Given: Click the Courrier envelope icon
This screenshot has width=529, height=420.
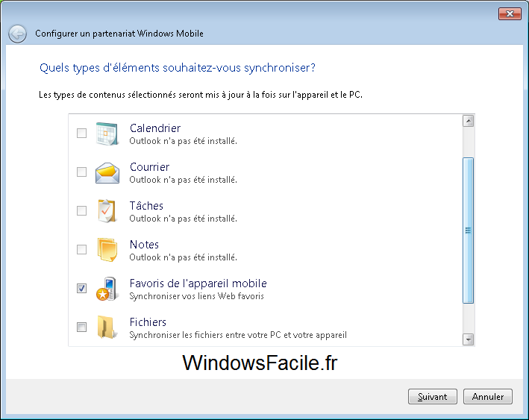Looking at the screenshot, I should tap(107, 172).
